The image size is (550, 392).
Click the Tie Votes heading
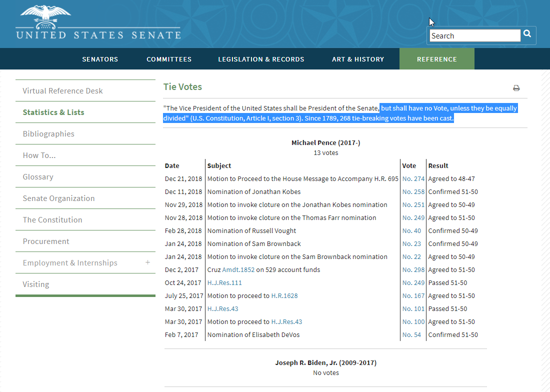click(x=182, y=86)
